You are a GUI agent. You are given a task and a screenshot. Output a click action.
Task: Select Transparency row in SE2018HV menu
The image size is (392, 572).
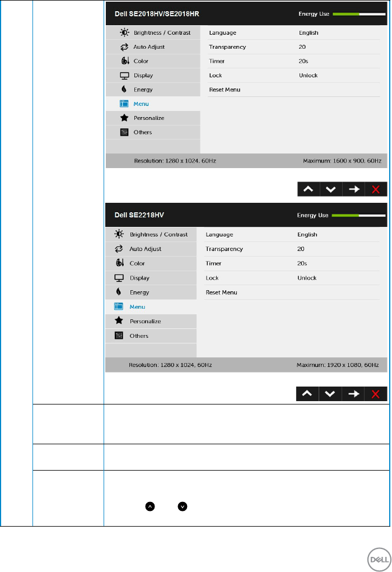click(294, 46)
